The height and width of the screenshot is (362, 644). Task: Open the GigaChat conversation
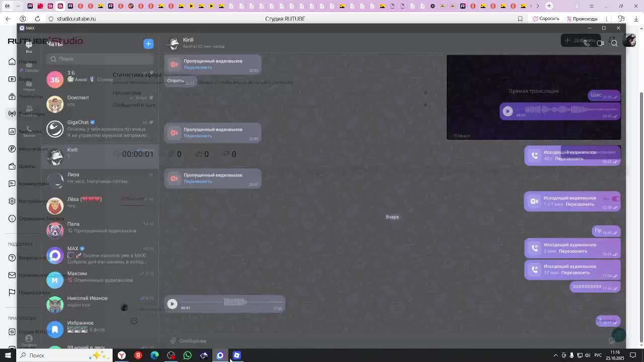tap(100, 129)
